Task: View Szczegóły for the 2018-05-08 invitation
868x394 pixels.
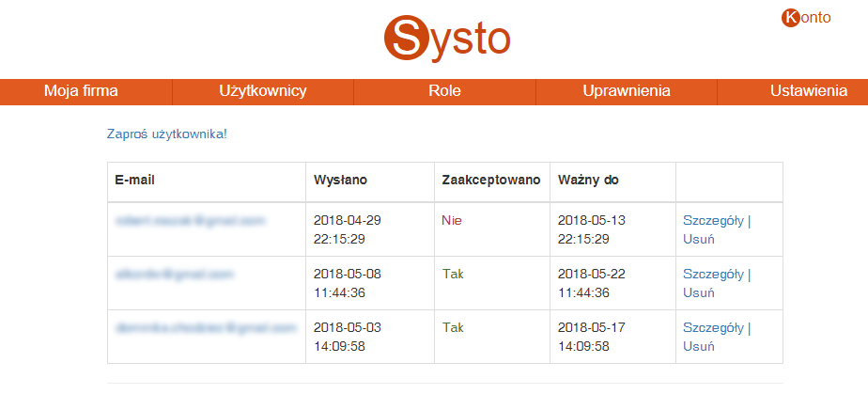Action: 714,275
